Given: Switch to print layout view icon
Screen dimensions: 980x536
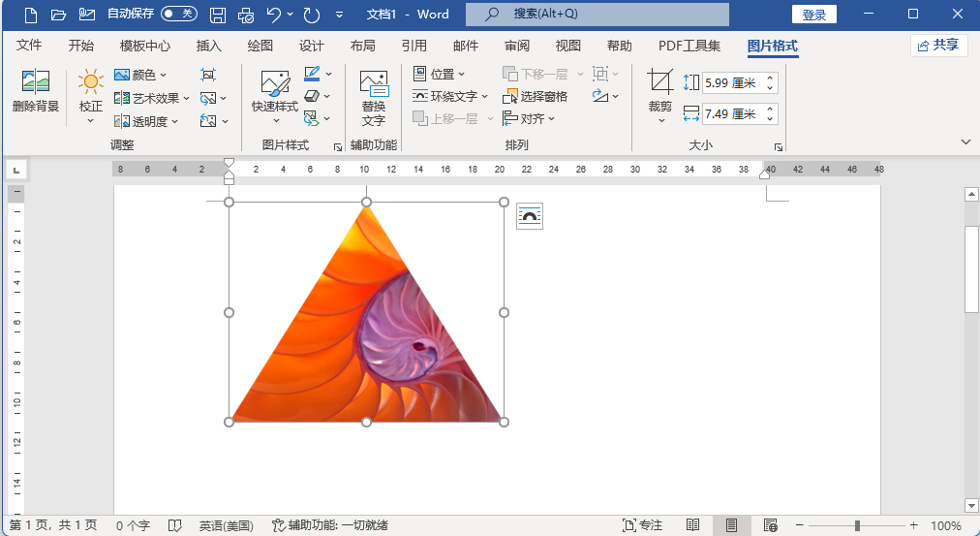Looking at the screenshot, I should 731,525.
